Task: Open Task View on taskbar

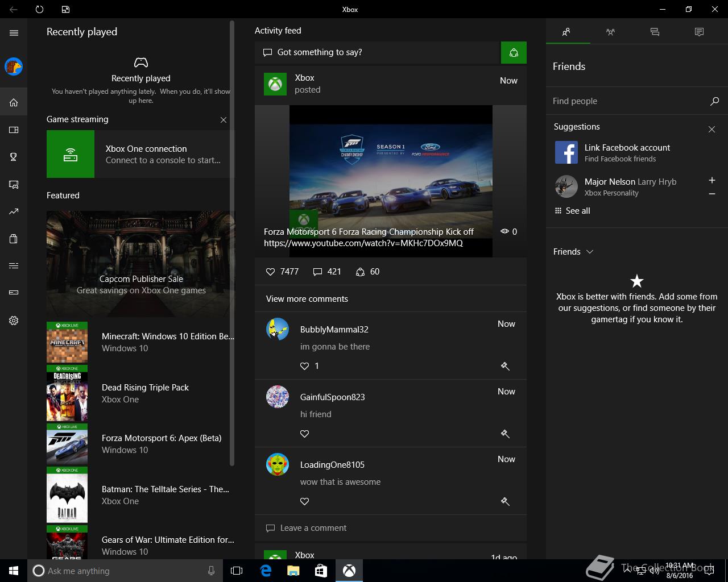Action: tap(237, 571)
